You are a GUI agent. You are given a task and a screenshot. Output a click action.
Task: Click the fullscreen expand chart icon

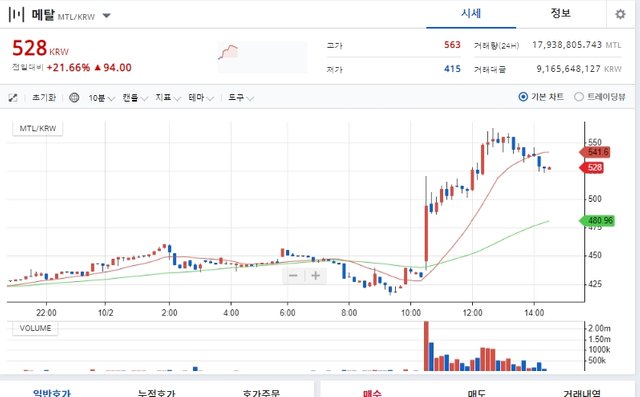[13, 98]
